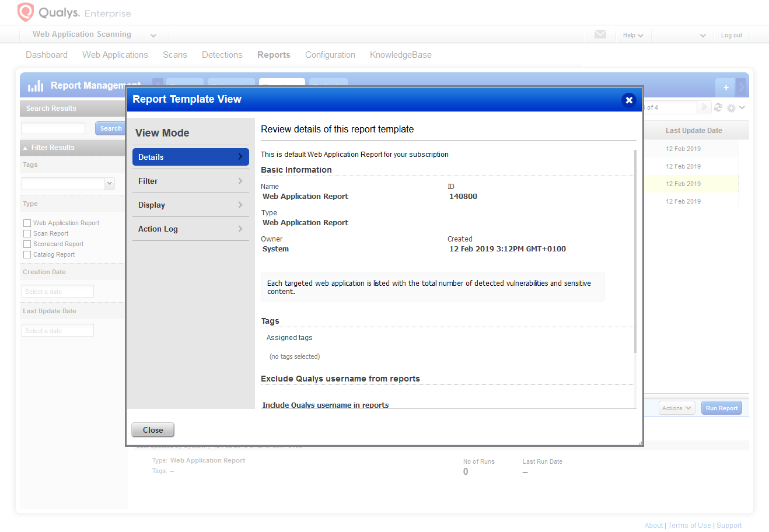This screenshot has width=769, height=532.
Task: Expand the Tags dropdown in filters
Action: pyautogui.click(x=109, y=184)
